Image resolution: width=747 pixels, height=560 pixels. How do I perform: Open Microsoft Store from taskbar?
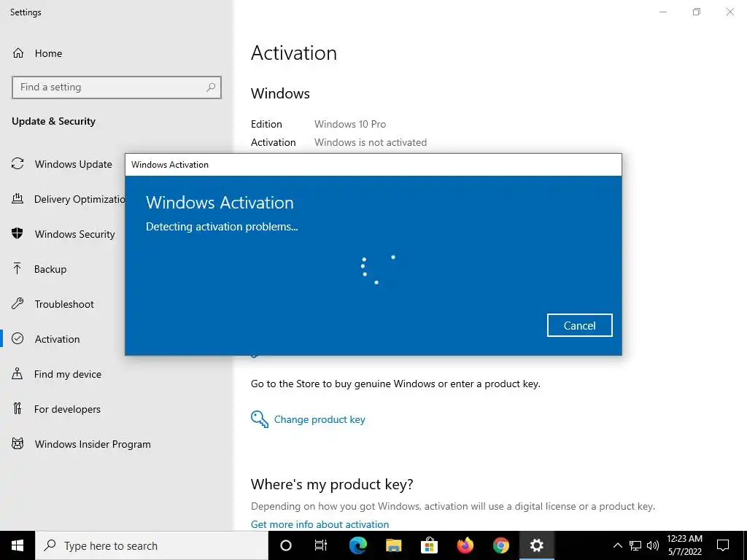point(429,545)
